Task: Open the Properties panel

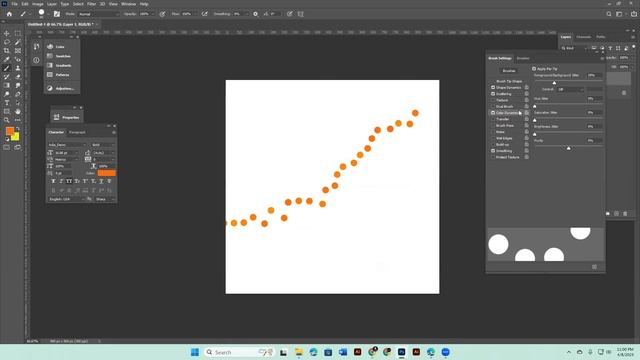Action: [67, 117]
